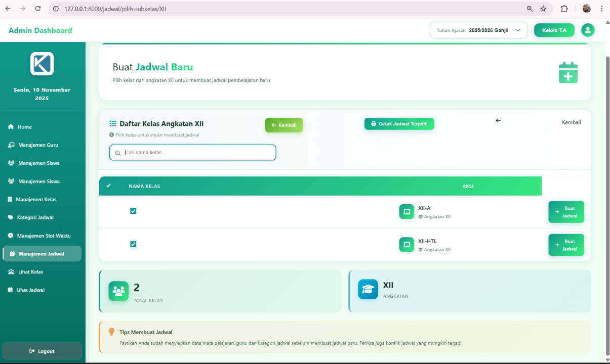This screenshot has width=610, height=364.
Task: Open Manajemen Guru in sidebar
Action: [38, 145]
